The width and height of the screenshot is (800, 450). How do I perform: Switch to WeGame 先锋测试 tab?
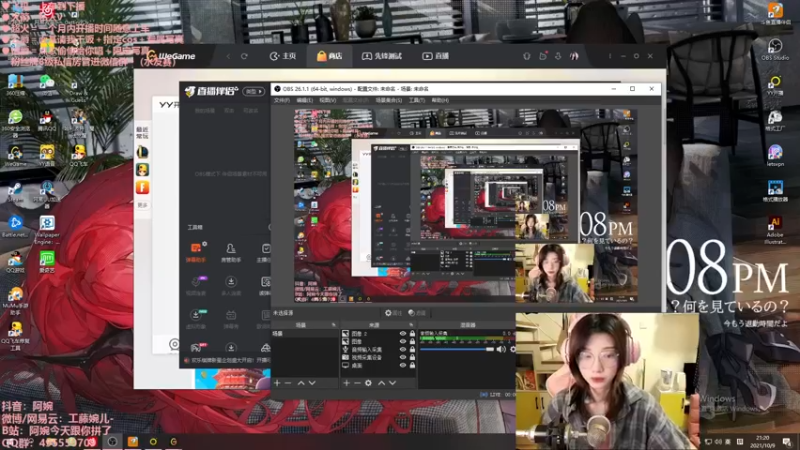(382, 56)
